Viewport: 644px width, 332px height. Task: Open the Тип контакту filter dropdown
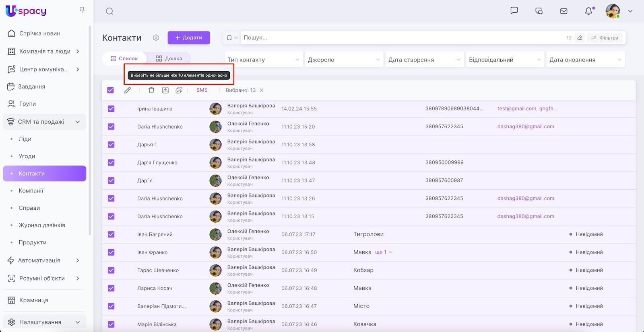coord(263,60)
